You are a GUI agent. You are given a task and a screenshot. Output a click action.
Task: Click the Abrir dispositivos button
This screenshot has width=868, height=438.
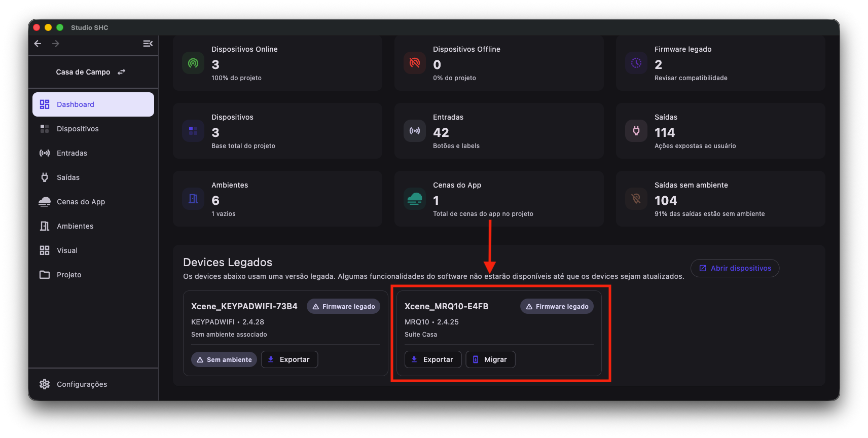tap(735, 268)
